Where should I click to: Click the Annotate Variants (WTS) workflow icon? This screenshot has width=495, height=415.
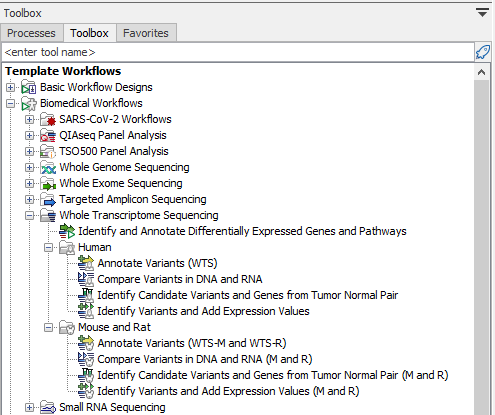pos(86,263)
